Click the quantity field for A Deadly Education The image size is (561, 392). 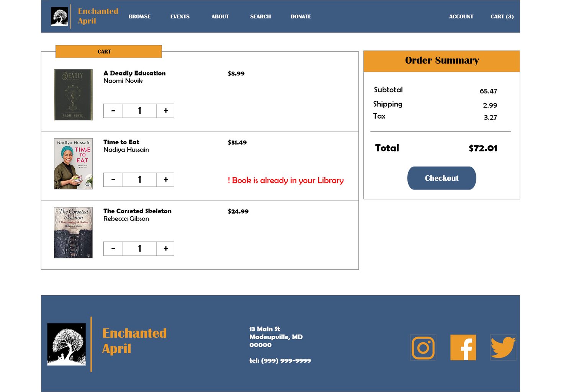(139, 111)
